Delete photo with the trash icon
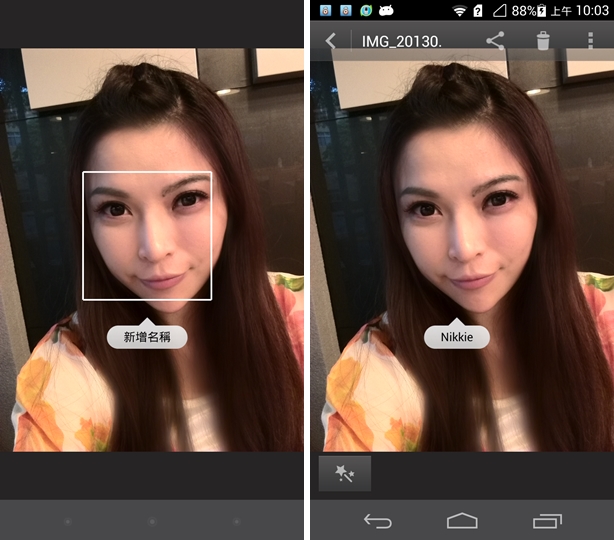 point(543,41)
